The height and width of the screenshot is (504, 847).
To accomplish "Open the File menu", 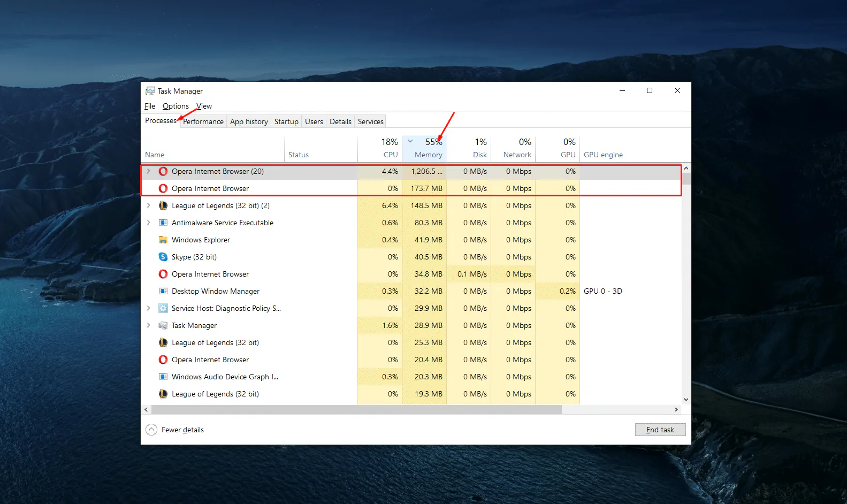I will pyautogui.click(x=150, y=106).
